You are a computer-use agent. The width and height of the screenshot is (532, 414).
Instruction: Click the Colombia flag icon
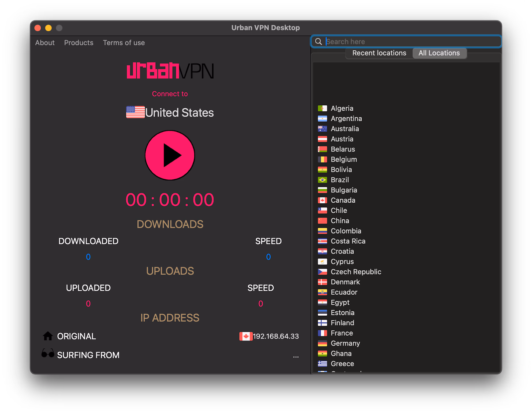tap(322, 231)
